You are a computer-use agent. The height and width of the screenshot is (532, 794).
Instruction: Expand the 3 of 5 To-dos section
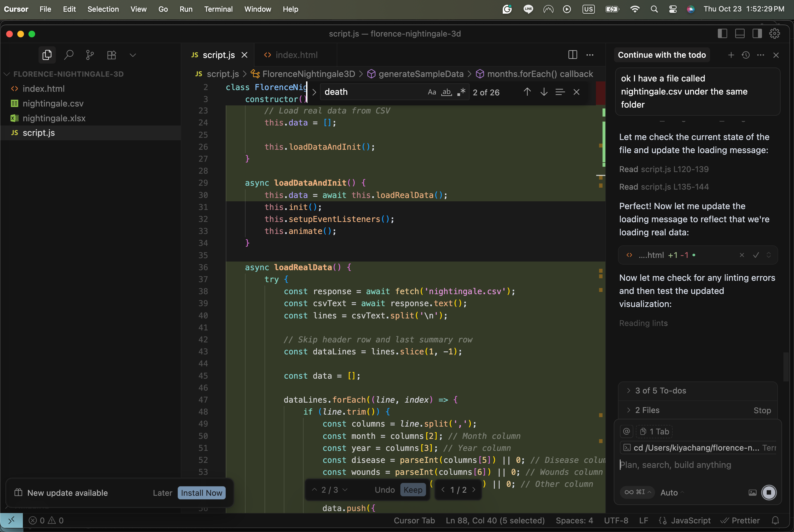pos(660,391)
